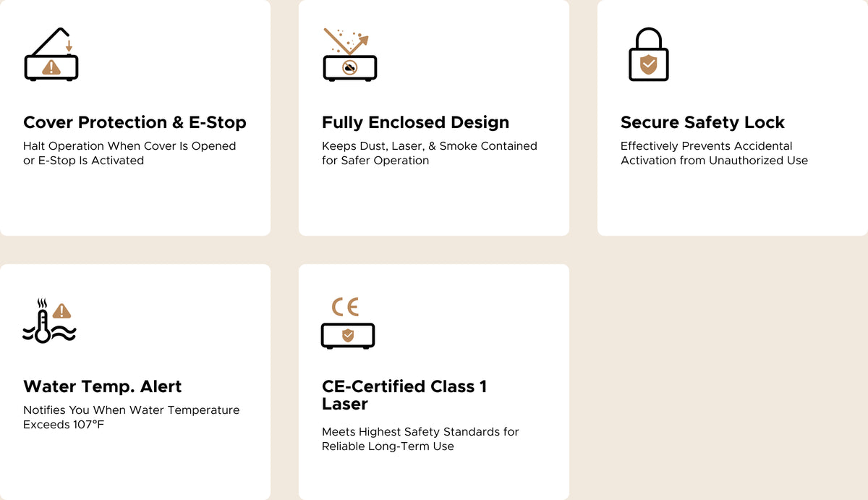Click the "Meets Highest Safety Standards" description

tap(420, 432)
